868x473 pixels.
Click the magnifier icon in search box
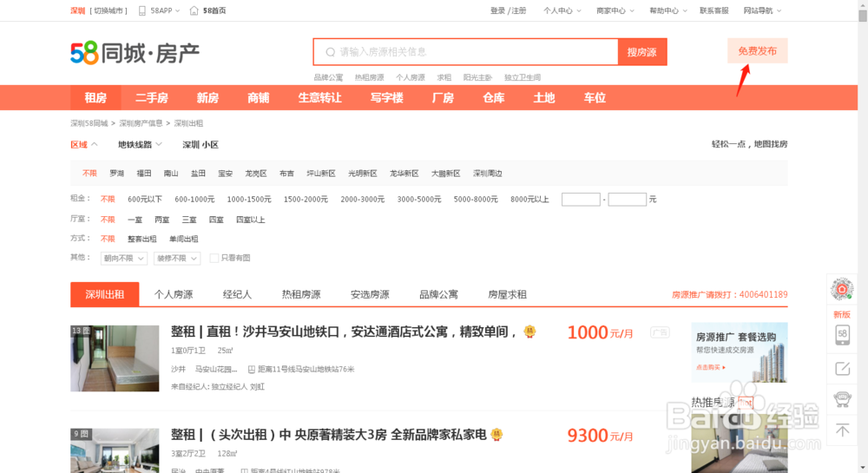(x=331, y=52)
